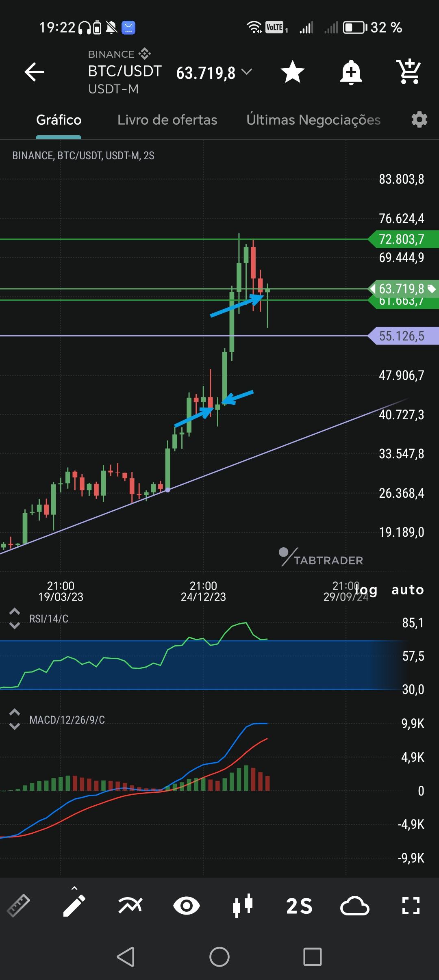Image resolution: width=439 pixels, height=980 pixels.
Task: Select the ruler measurement tool
Action: pos(18,906)
